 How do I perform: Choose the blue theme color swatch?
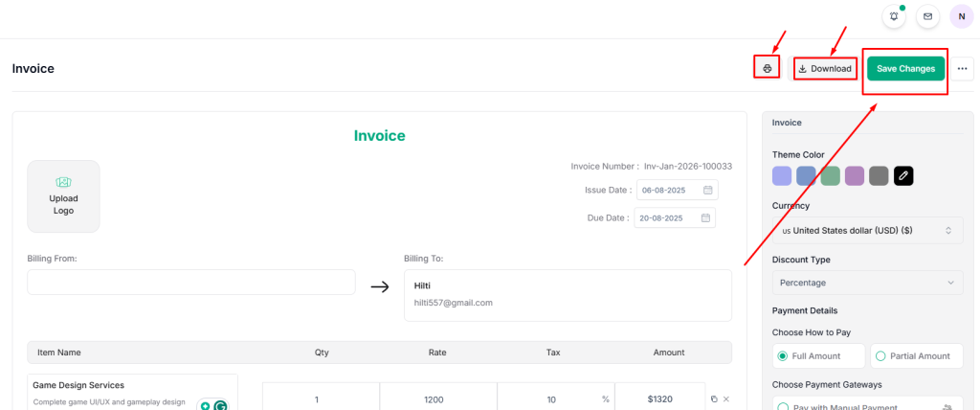(806, 176)
